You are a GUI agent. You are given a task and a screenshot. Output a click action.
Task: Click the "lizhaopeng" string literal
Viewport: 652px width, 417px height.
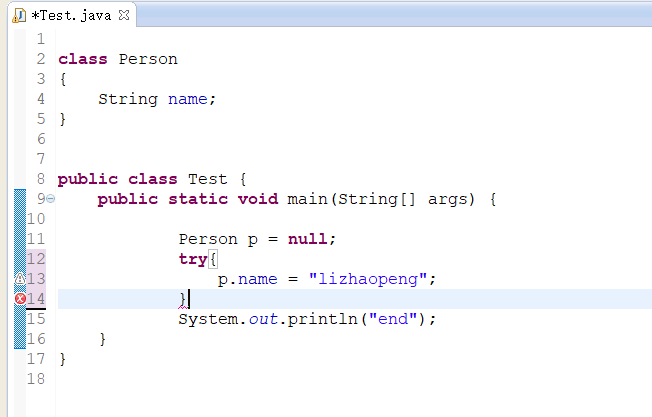point(368,279)
